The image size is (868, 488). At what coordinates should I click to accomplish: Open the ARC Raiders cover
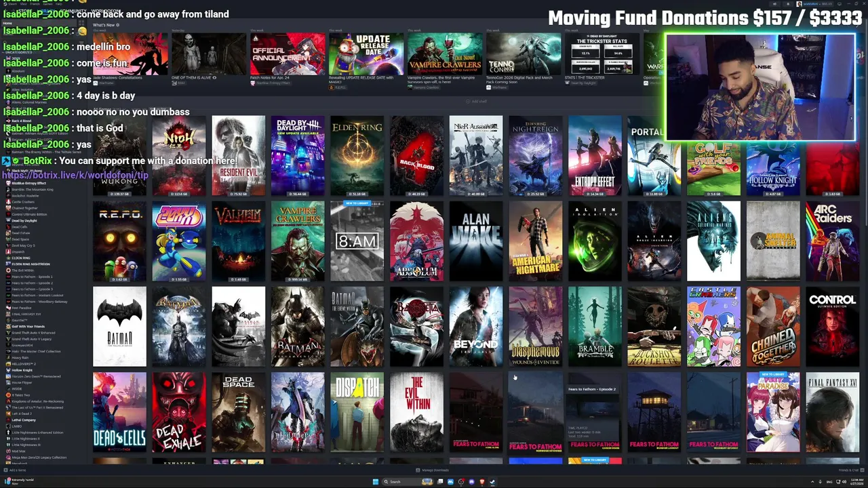tap(832, 241)
